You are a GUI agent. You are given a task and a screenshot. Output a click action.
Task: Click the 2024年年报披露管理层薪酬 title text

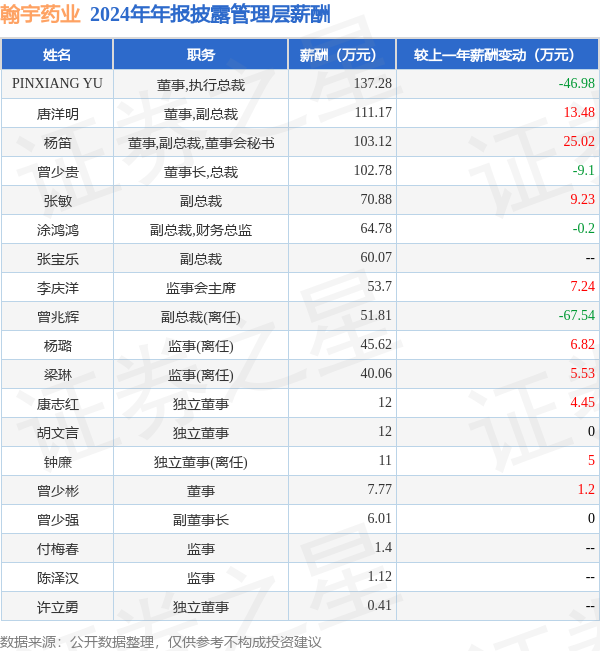tap(210, 15)
